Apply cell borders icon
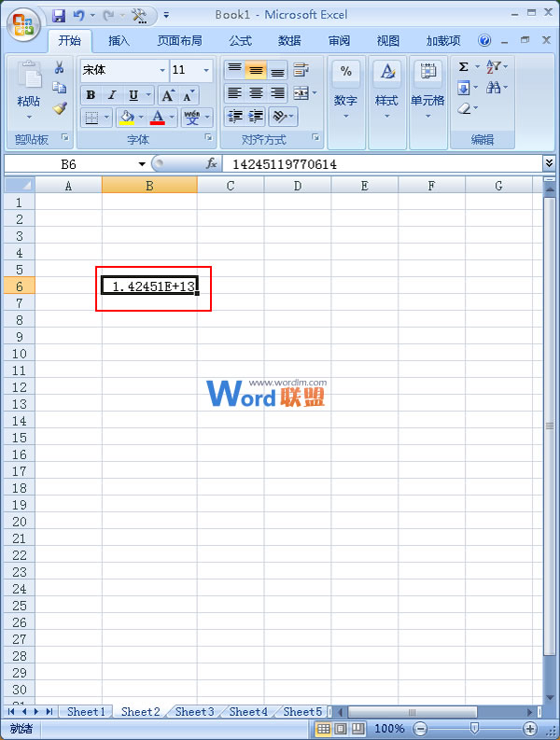560x740 pixels. [x=91, y=118]
